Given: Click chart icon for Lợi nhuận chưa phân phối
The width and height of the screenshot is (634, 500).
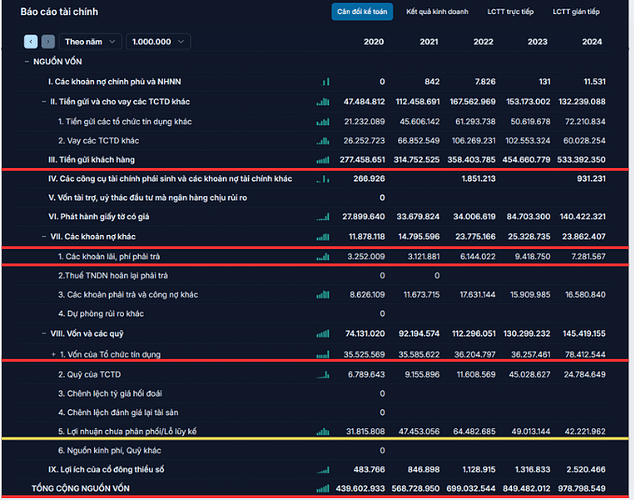Looking at the screenshot, I should pyautogui.click(x=322, y=432).
